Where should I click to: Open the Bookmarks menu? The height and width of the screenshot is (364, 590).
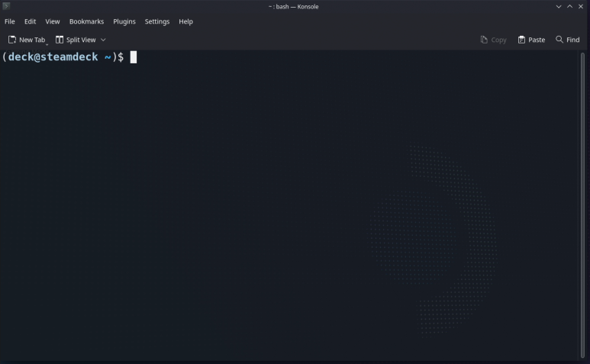point(86,21)
